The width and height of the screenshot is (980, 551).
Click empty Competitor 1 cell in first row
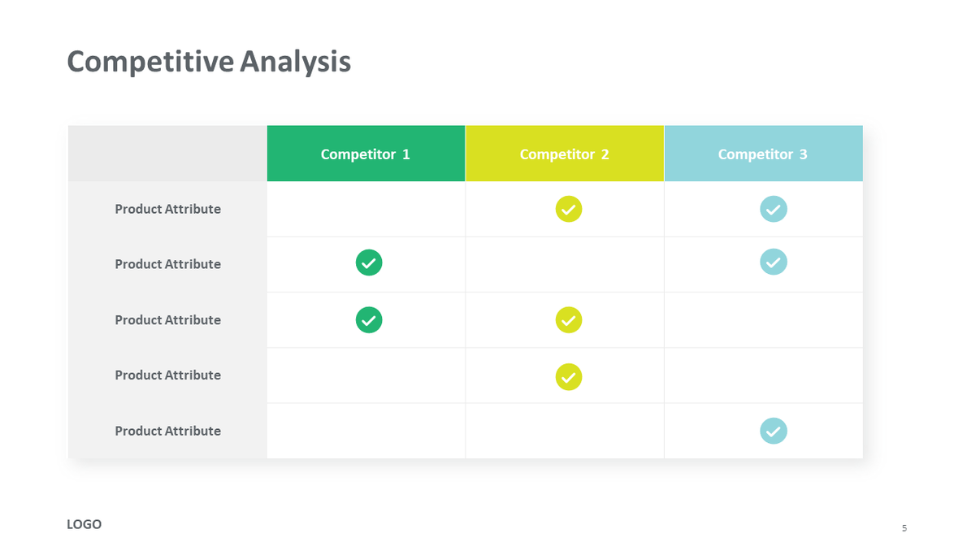tap(366, 209)
